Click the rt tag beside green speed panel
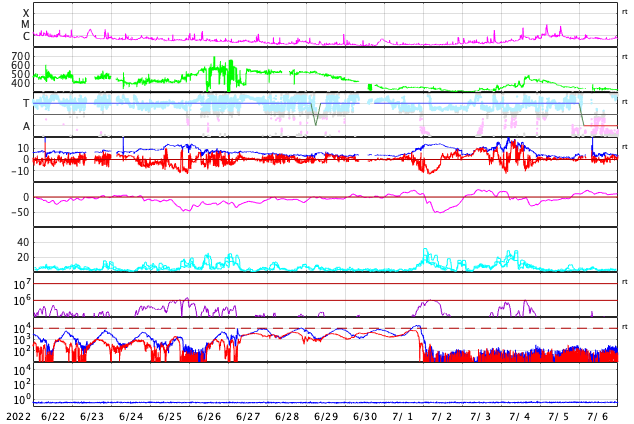This screenshot has width=634, height=424. point(625,57)
